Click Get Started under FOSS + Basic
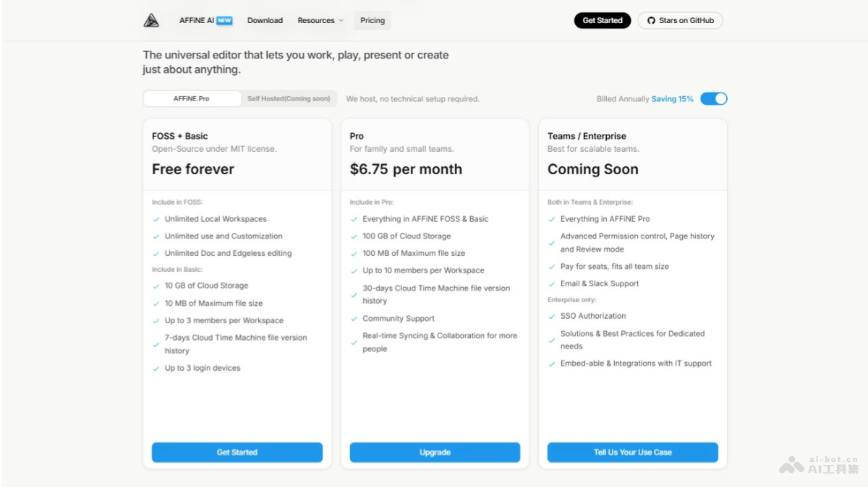 pos(237,453)
